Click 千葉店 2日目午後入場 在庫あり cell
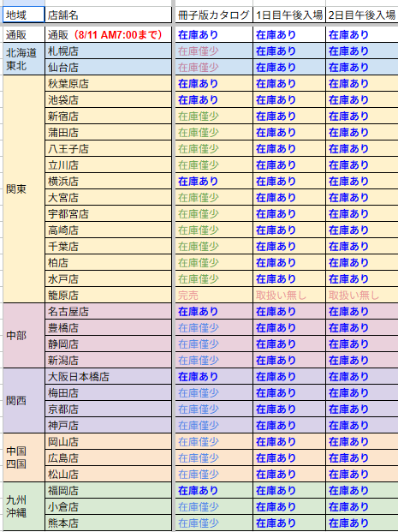The width and height of the screenshot is (398, 532). [362, 247]
